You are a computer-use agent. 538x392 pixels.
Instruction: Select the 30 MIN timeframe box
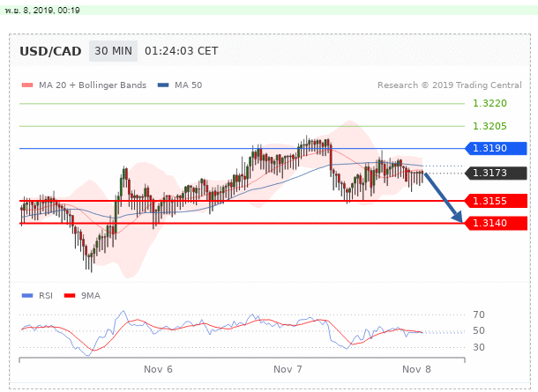tap(113, 51)
